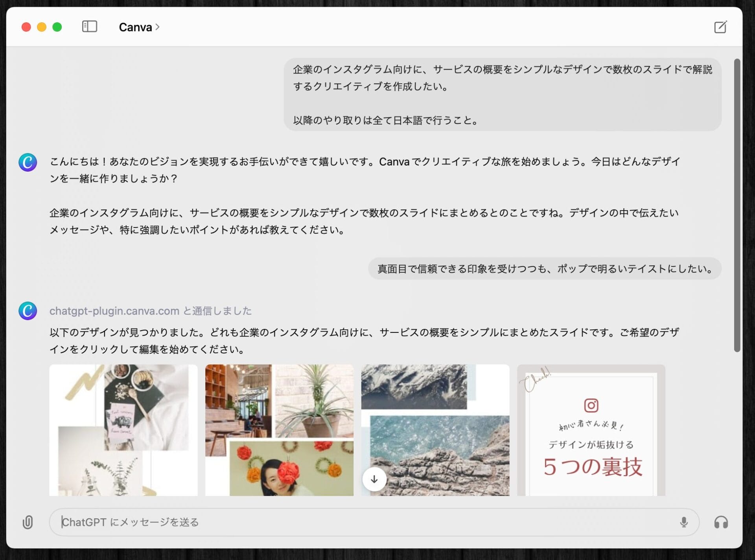Open the flat-lay stationery design thumbnail
This screenshot has width=755, height=560.
(x=123, y=430)
